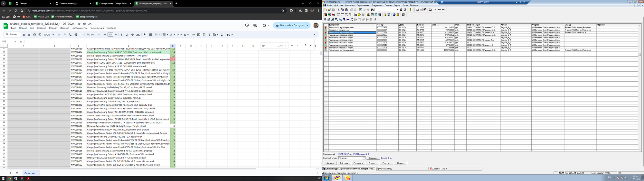Open the all sheets list icon
The image size is (644, 181).
click(17, 173)
